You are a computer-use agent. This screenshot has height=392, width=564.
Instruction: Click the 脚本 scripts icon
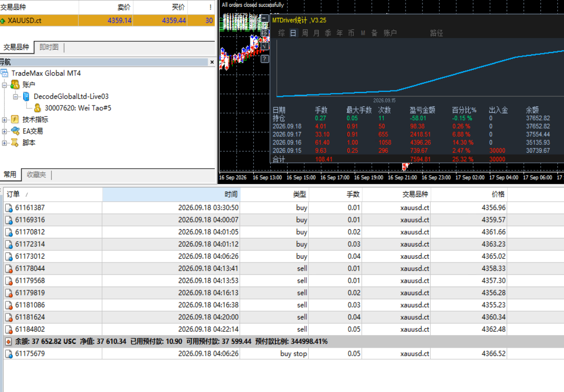click(15, 143)
